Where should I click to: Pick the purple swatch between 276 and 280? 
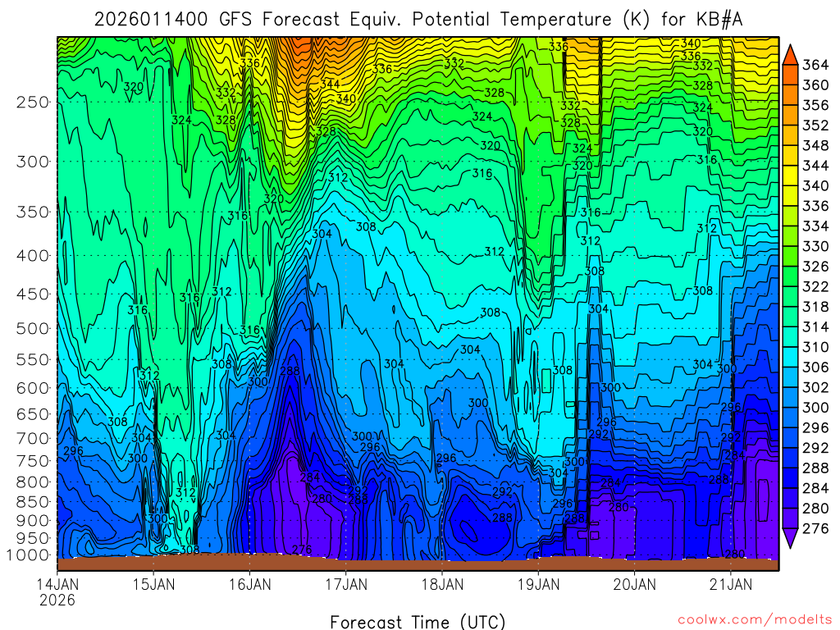(792, 519)
